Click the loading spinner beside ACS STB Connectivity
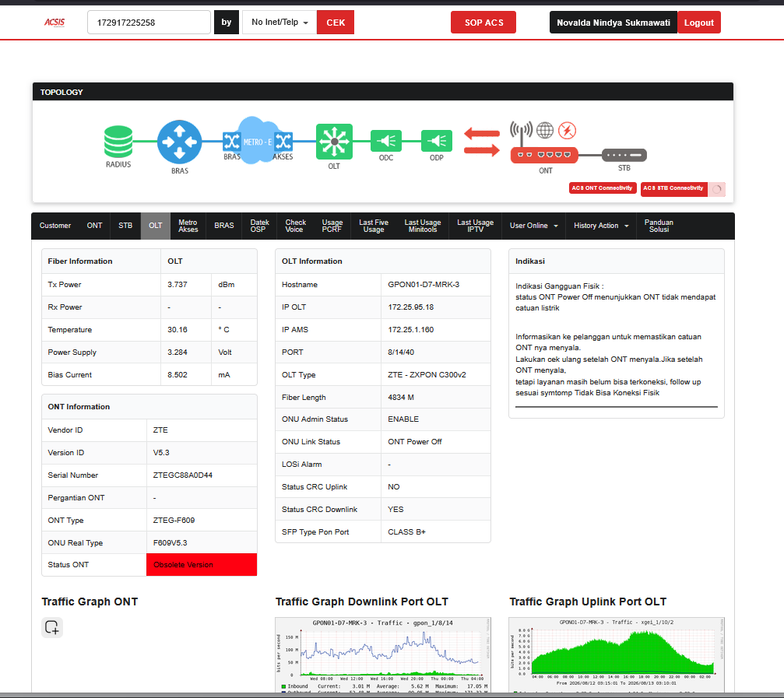 tap(717, 189)
